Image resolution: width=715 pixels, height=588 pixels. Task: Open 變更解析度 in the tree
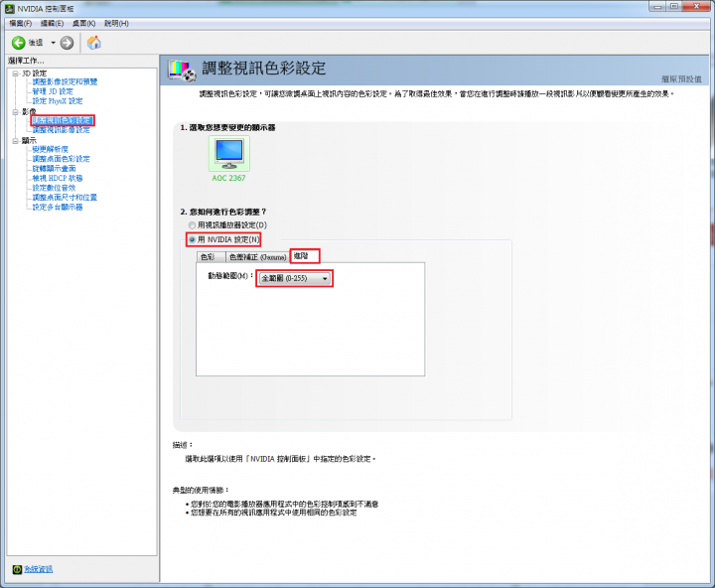pyautogui.click(x=51, y=149)
